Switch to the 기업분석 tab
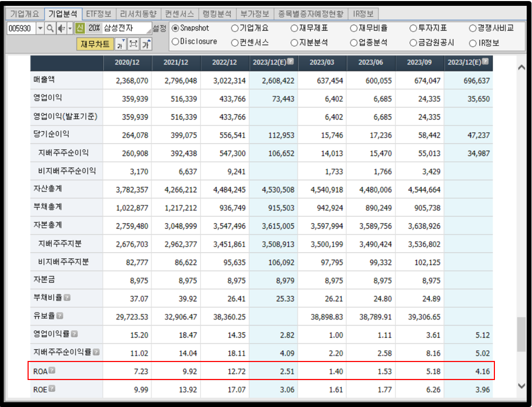 [63, 14]
